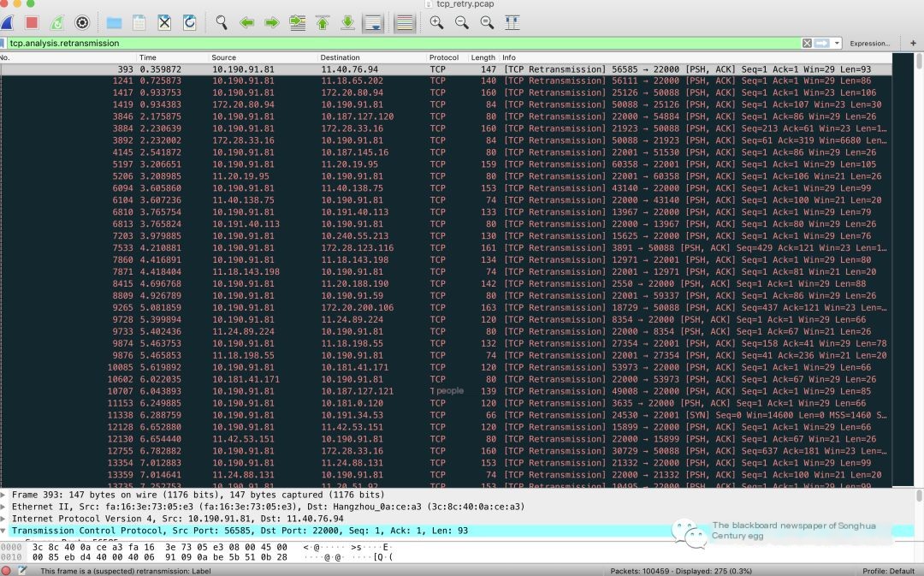The image size is (924, 576).
Task: Reset text zoom to normal size
Action: click(x=487, y=23)
